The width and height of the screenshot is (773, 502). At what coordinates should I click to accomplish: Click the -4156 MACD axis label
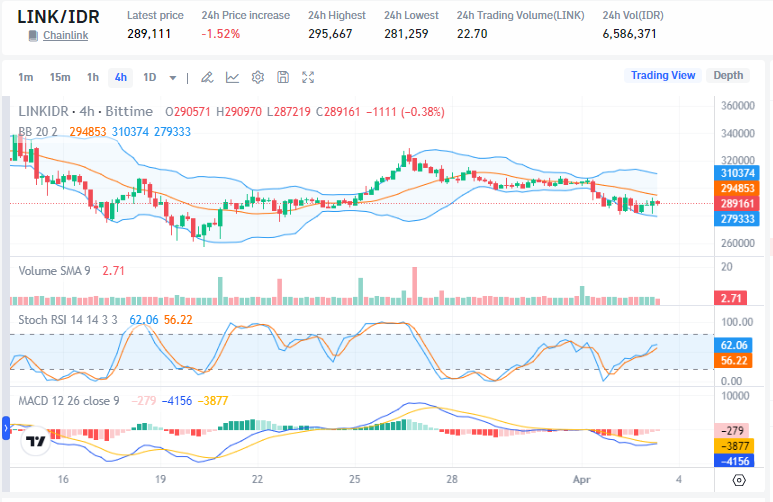pyautogui.click(x=734, y=461)
